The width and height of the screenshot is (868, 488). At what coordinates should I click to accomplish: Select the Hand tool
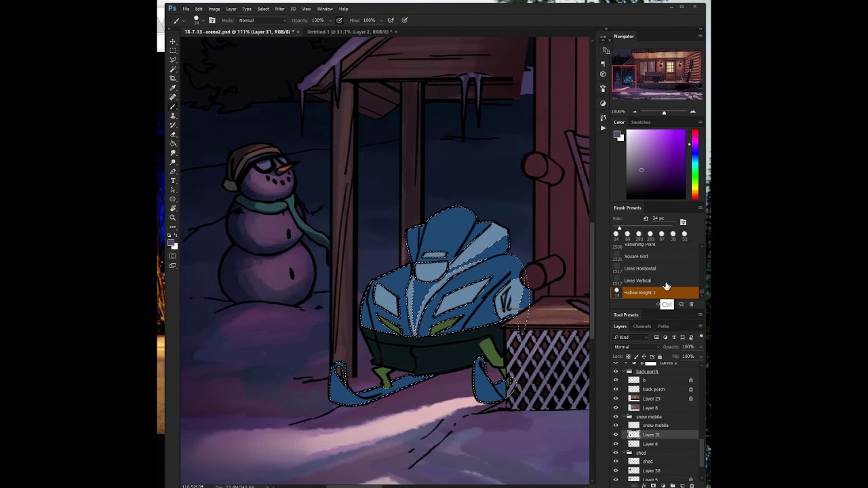click(x=172, y=208)
